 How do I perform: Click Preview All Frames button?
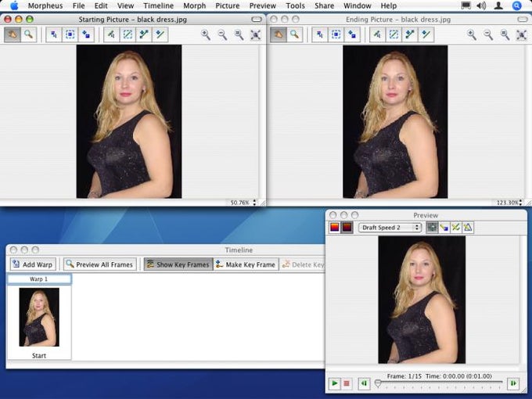(100, 264)
